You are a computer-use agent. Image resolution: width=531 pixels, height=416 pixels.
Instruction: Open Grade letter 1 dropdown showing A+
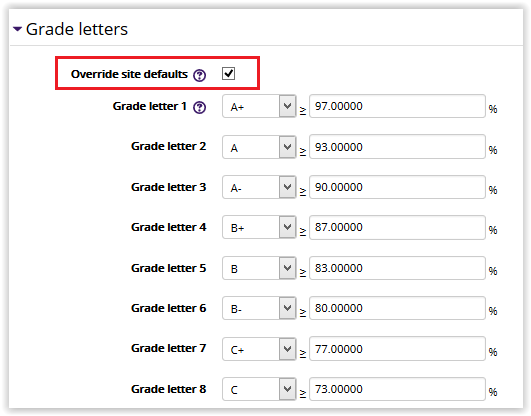coord(259,106)
